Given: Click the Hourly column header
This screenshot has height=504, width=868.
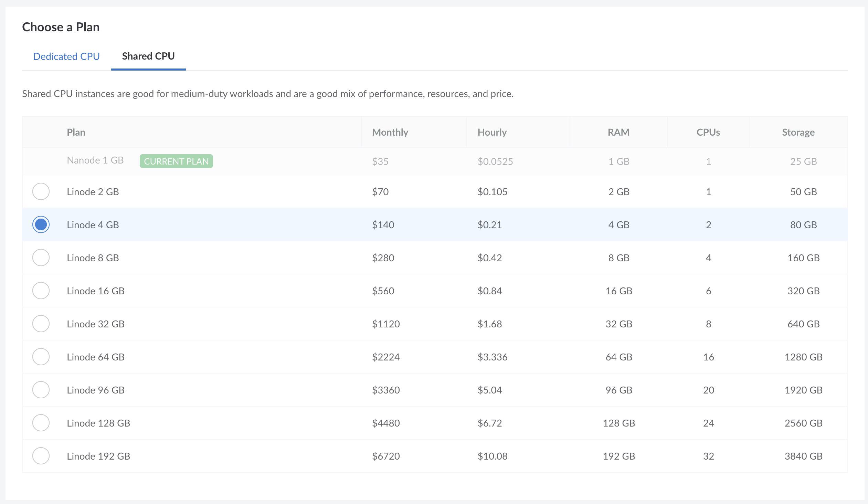Looking at the screenshot, I should (492, 132).
